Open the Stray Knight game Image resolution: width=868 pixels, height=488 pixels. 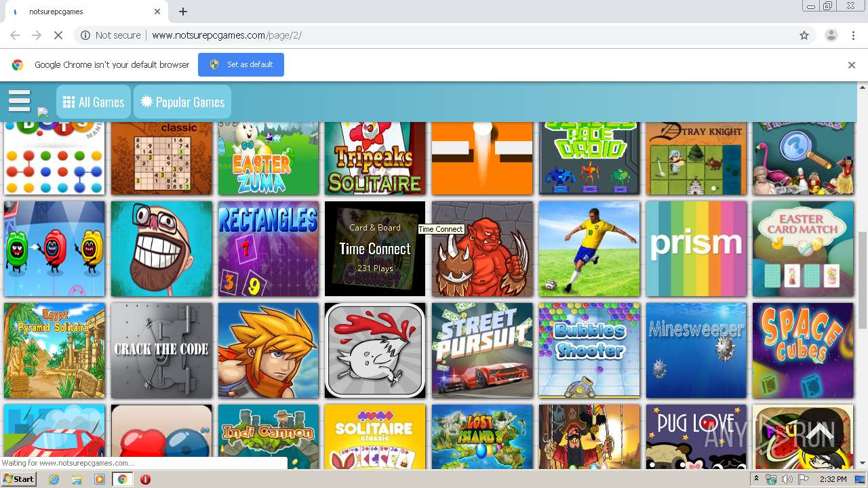coord(696,159)
